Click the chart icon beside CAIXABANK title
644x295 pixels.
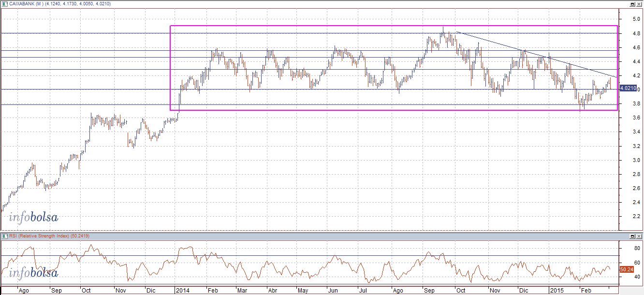(x=5, y=4)
